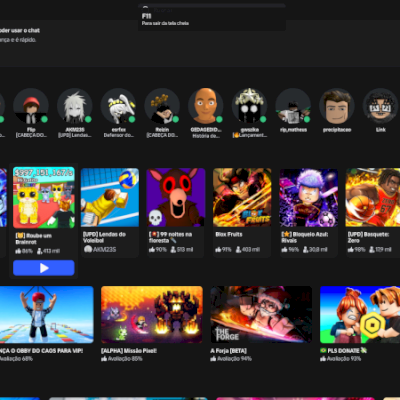
Task: Click the player count icon under Roube um Brainrot
Action: (x=39, y=251)
